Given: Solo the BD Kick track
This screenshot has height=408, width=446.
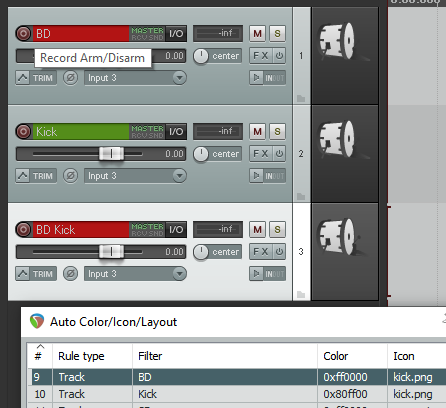Looking at the screenshot, I should point(277,230).
